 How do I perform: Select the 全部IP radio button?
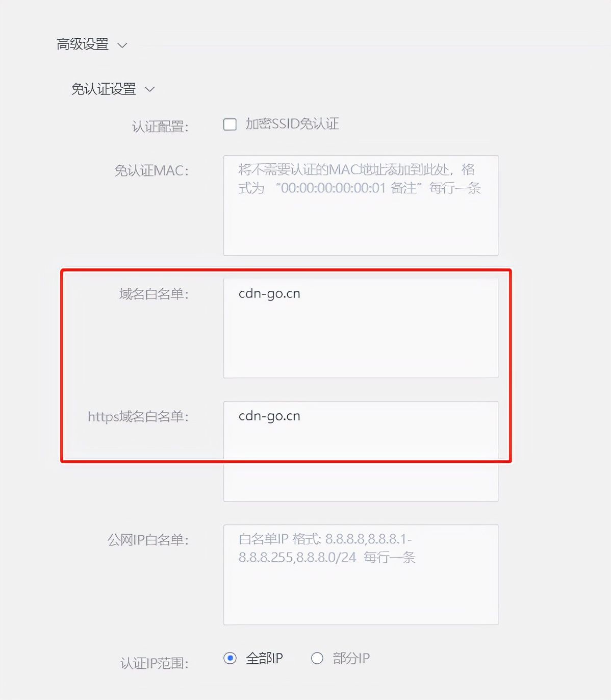[x=230, y=658]
